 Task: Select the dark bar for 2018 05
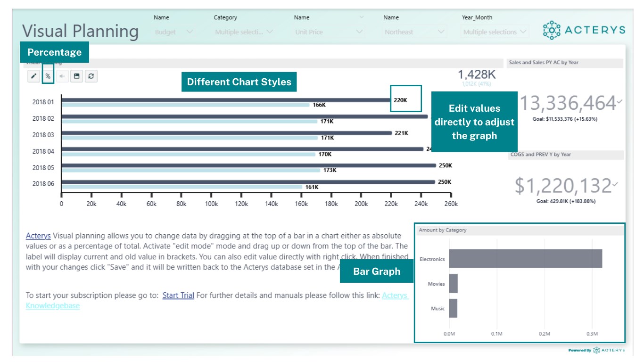tap(248, 165)
